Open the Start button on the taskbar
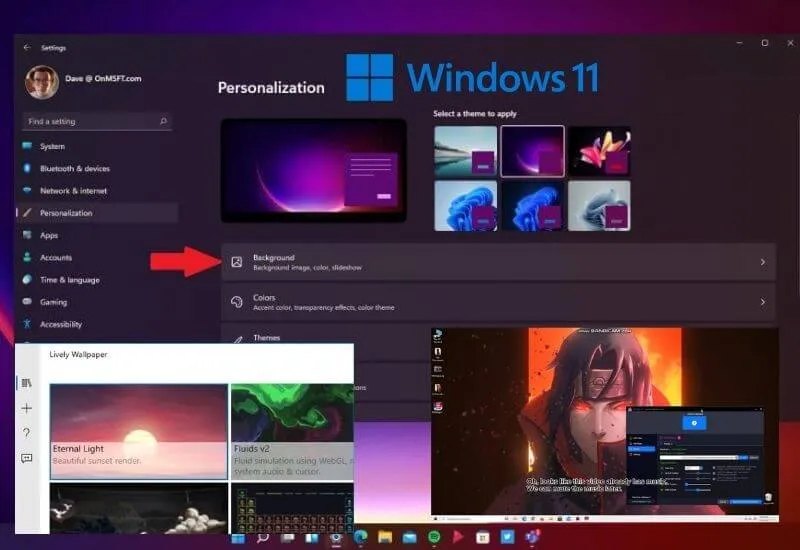 [x=238, y=538]
